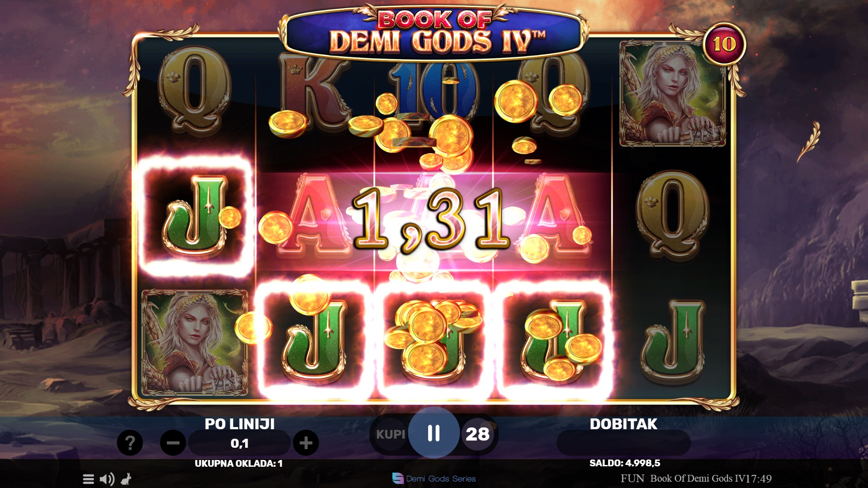868x488 pixels.
Task: Decrease bet per line with minus button
Action: [x=173, y=443]
